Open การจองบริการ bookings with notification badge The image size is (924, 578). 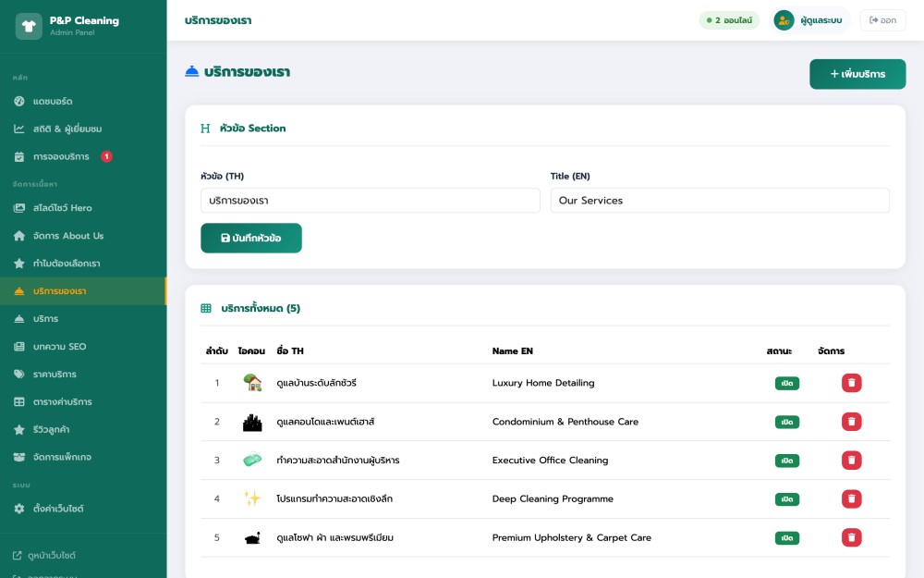coord(61,156)
